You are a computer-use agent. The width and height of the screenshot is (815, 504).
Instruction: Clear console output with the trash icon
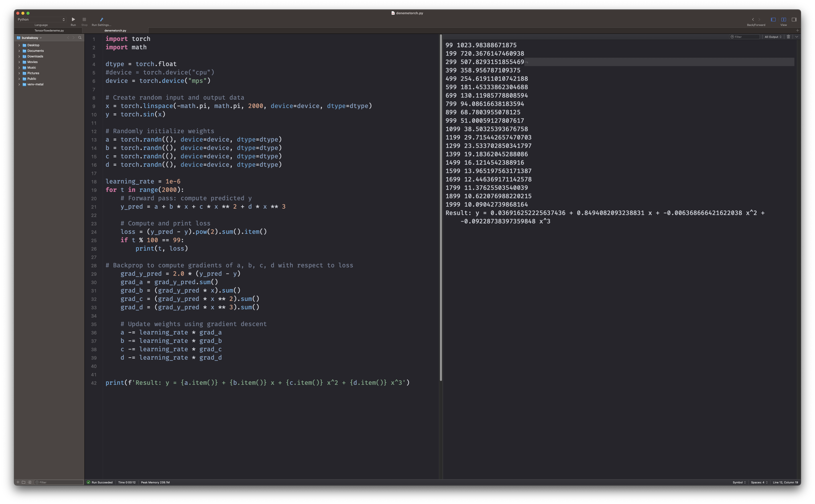click(788, 37)
